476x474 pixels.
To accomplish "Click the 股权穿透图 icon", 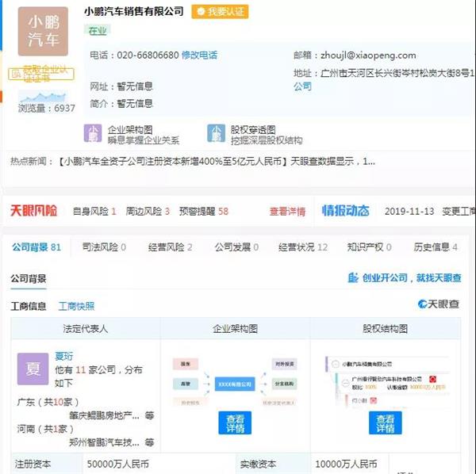I will click(x=217, y=133).
